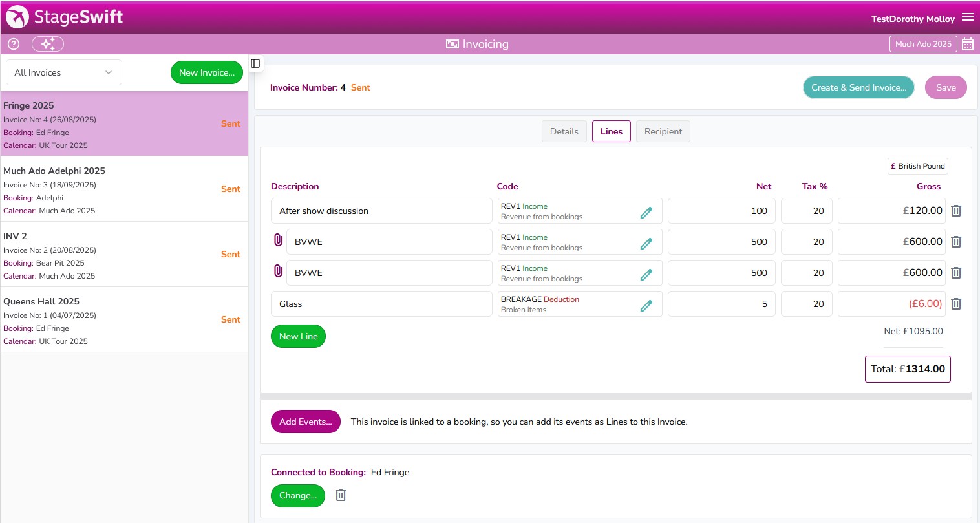This screenshot has height=523, width=980.
Task: Delete the Glass invoice line
Action: click(x=956, y=304)
